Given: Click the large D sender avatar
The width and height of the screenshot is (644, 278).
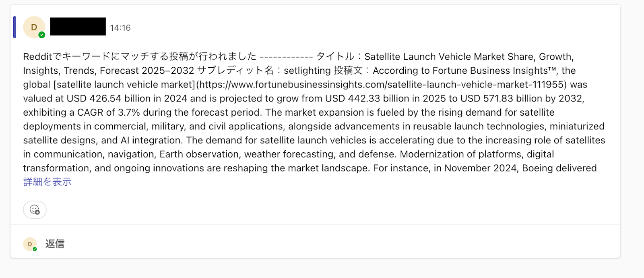Looking at the screenshot, I should pyautogui.click(x=34, y=27).
